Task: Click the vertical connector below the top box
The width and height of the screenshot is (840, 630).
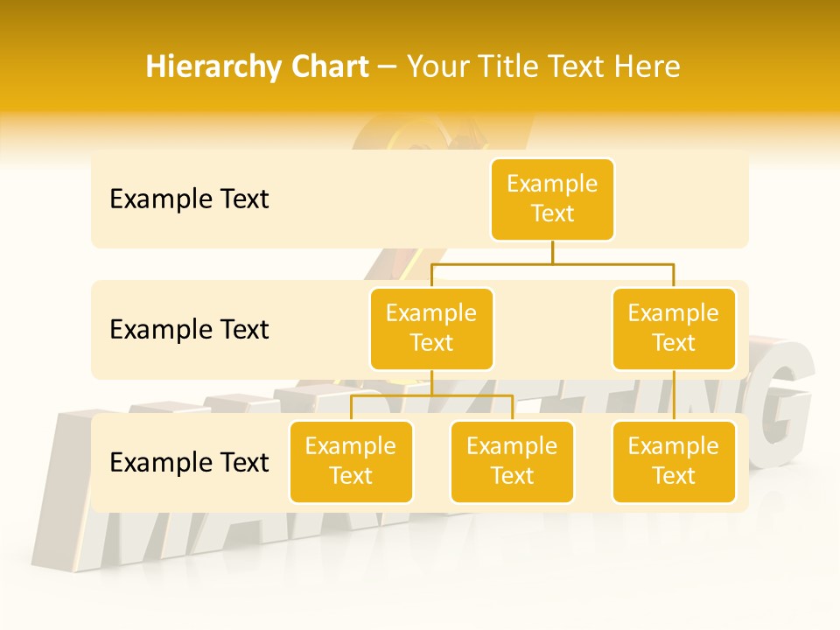Action: click(552, 252)
